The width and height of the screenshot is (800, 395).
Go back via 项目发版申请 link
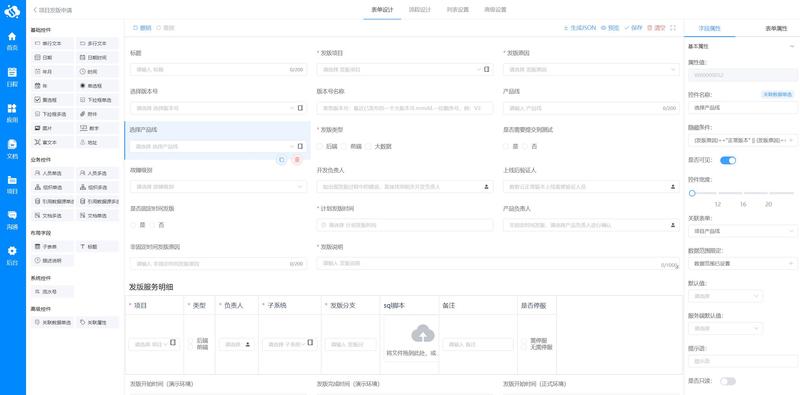point(53,10)
